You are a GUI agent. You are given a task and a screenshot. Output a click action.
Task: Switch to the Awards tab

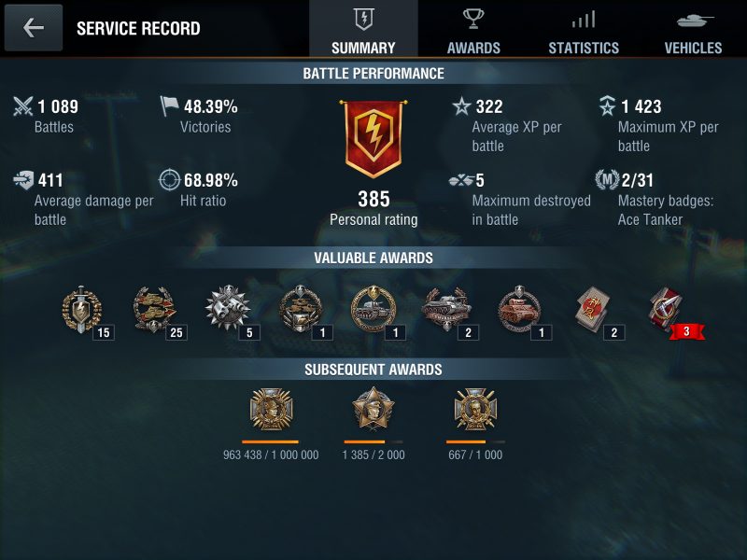click(473, 29)
